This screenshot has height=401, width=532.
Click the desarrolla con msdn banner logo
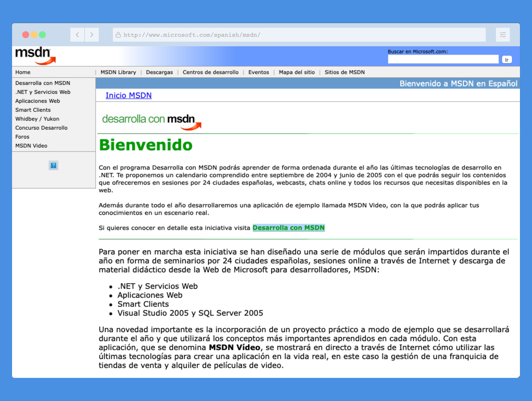152,122
